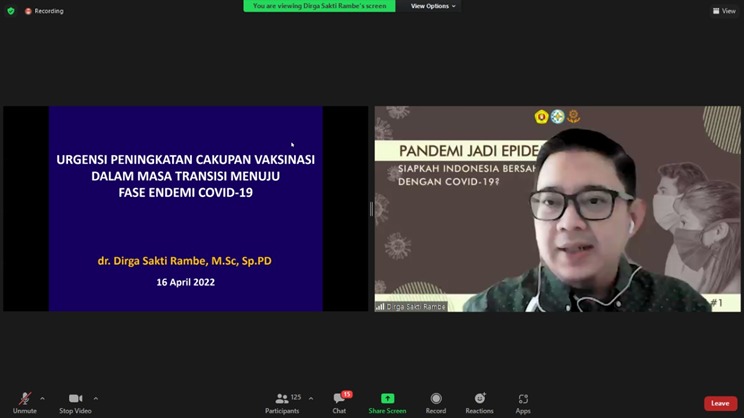Unmute the microphone
Image resolution: width=744 pixels, height=418 pixels.
click(24, 402)
